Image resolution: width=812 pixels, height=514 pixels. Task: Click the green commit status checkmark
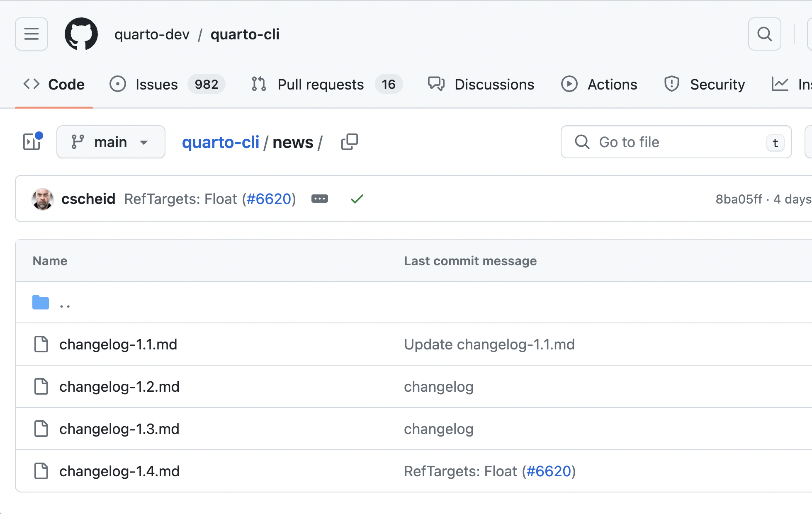[357, 199]
